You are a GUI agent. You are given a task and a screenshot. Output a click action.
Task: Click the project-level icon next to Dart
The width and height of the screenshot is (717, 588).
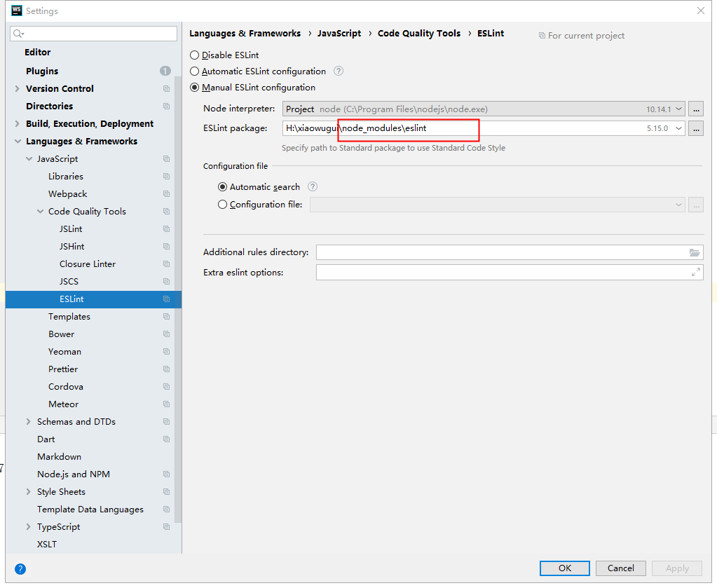click(166, 439)
